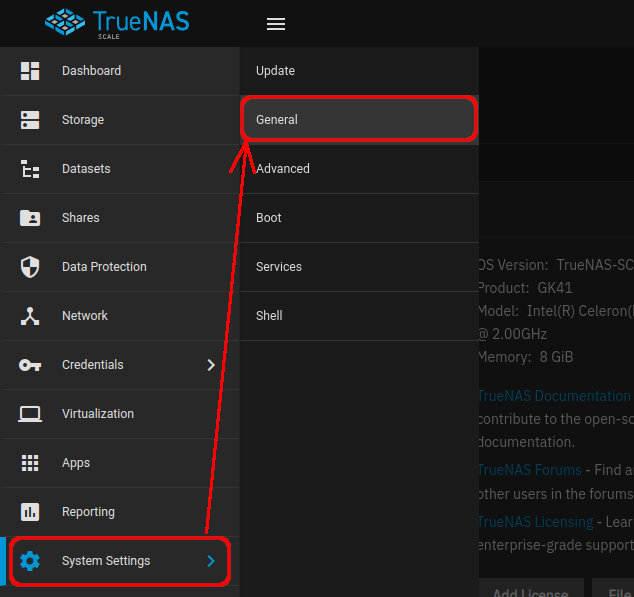Open Advanced system settings
This screenshot has height=597, width=634.
(x=359, y=169)
